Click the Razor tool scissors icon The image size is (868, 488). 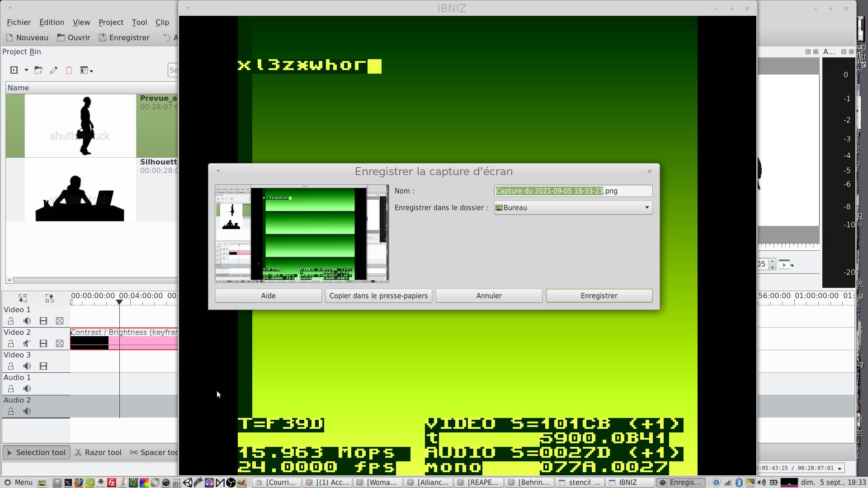coord(79,452)
